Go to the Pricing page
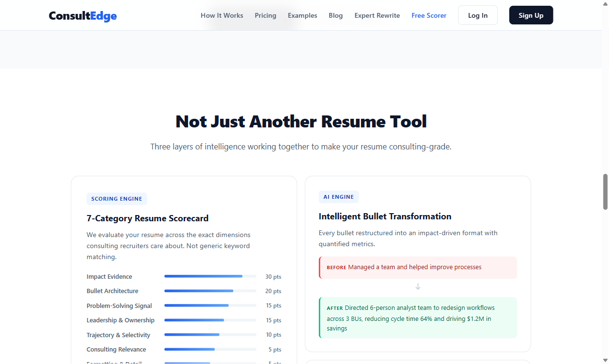This screenshot has width=609, height=364. (265, 15)
